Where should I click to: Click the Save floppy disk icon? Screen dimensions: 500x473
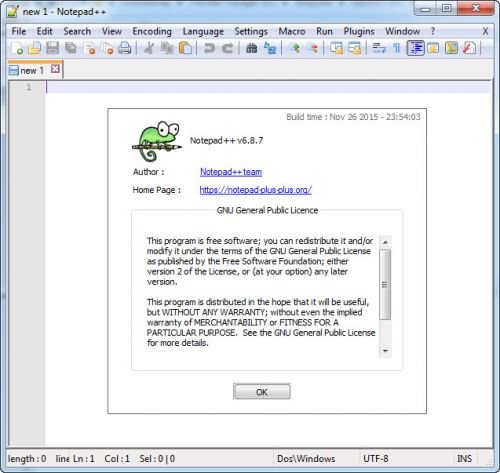tap(52, 48)
